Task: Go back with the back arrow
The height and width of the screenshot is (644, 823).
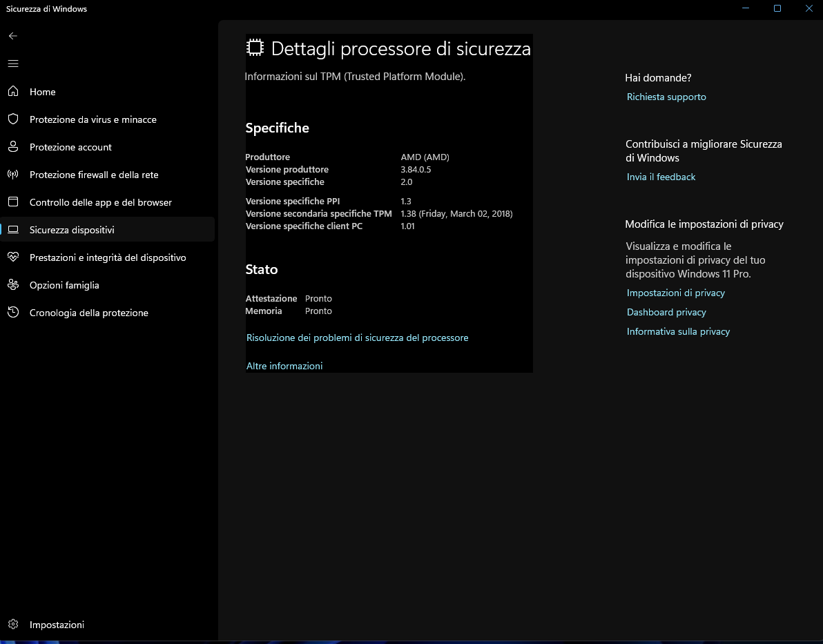Action: (x=13, y=36)
